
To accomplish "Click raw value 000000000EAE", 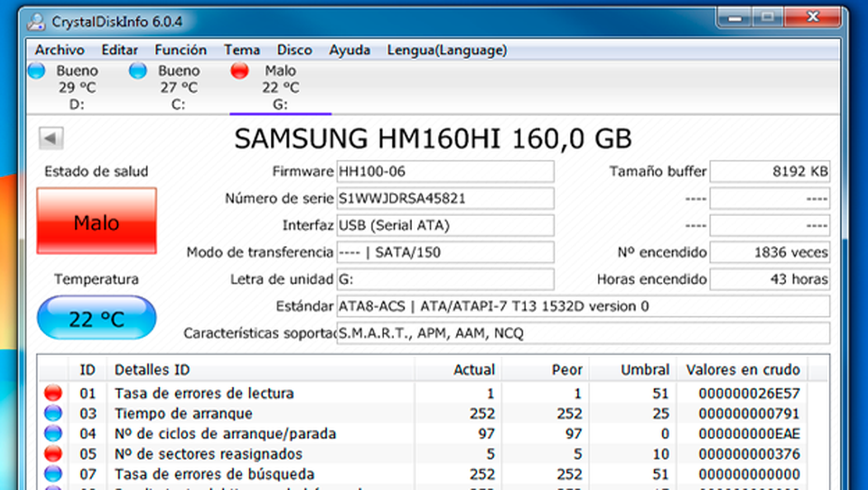I will pos(749,433).
